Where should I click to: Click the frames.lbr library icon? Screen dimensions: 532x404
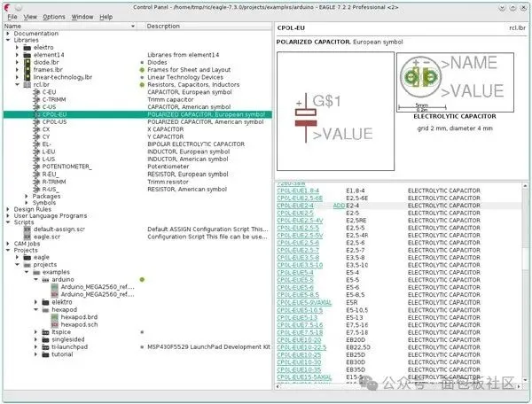pyautogui.click(x=27, y=70)
